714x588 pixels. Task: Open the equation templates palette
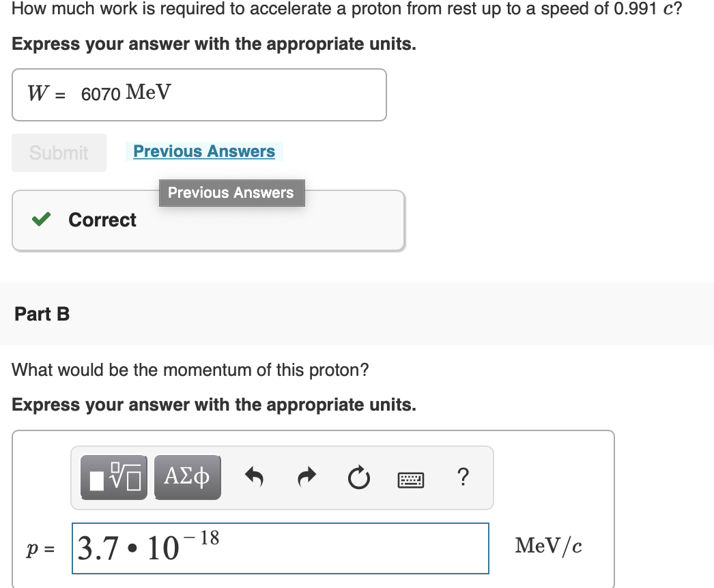click(113, 477)
